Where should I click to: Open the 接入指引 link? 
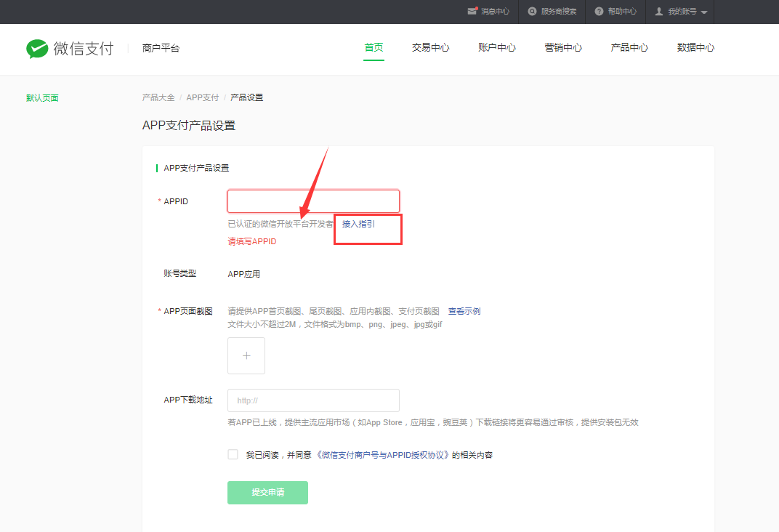tap(358, 224)
